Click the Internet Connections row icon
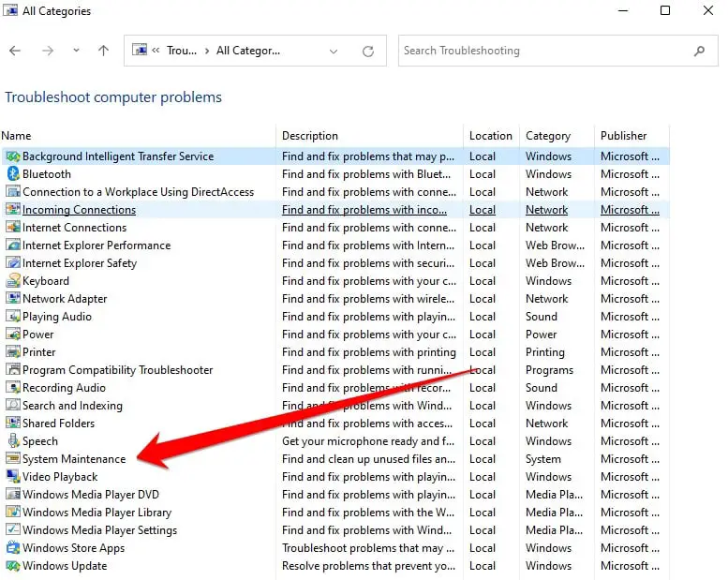The image size is (728, 580). pos(13,228)
